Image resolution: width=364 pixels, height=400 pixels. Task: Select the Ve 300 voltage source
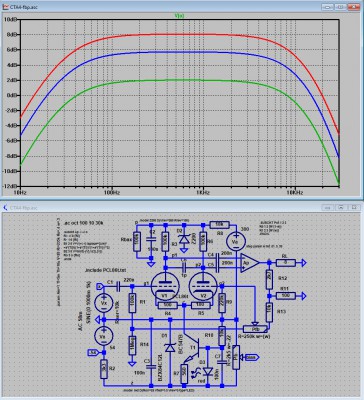coord(236,242)
